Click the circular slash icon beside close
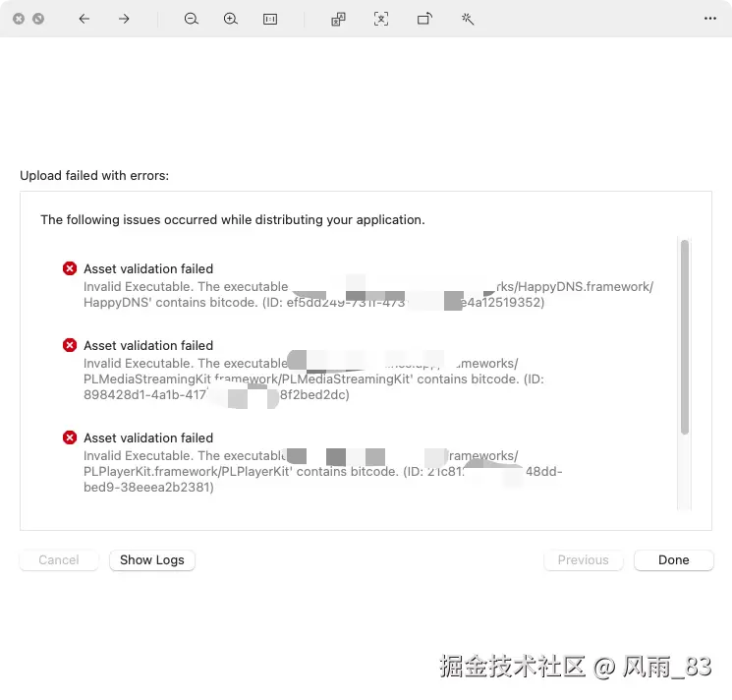The width and height of the screenshot is (732, 700). 38,19
